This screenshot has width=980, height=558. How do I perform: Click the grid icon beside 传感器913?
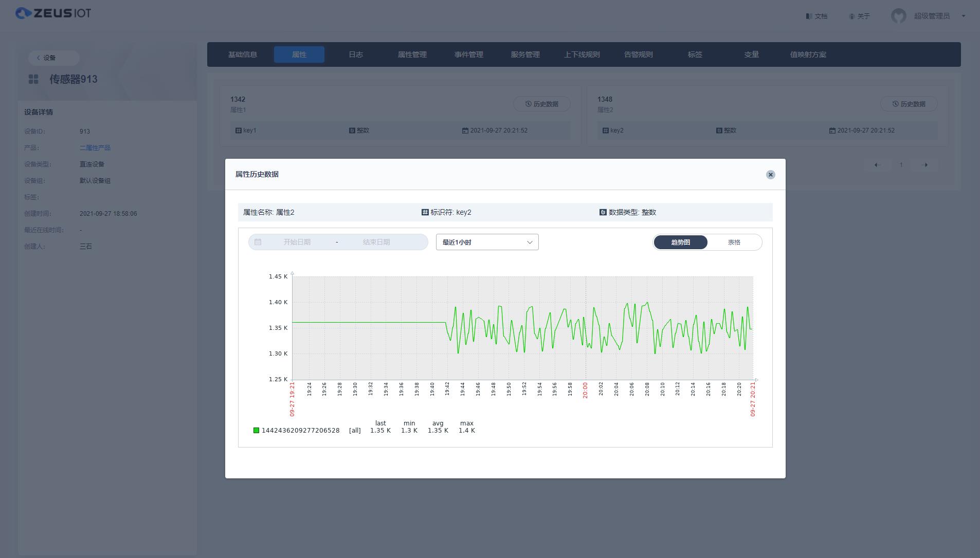(x=33, y=79)
